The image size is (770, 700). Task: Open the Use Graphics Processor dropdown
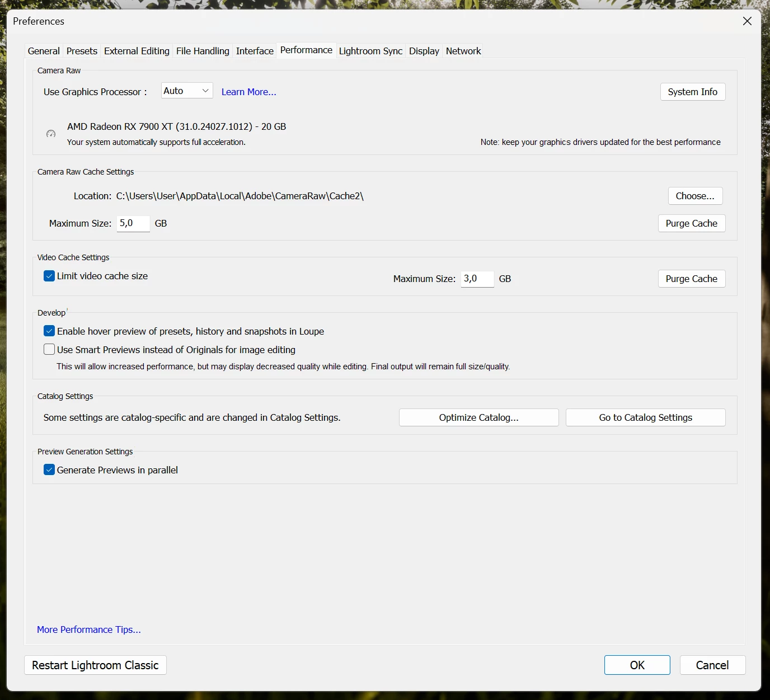click(x=187, y=91)
